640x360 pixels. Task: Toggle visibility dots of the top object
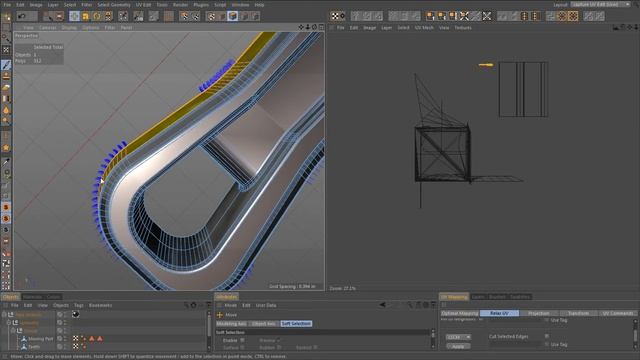[x=65, y=315]
